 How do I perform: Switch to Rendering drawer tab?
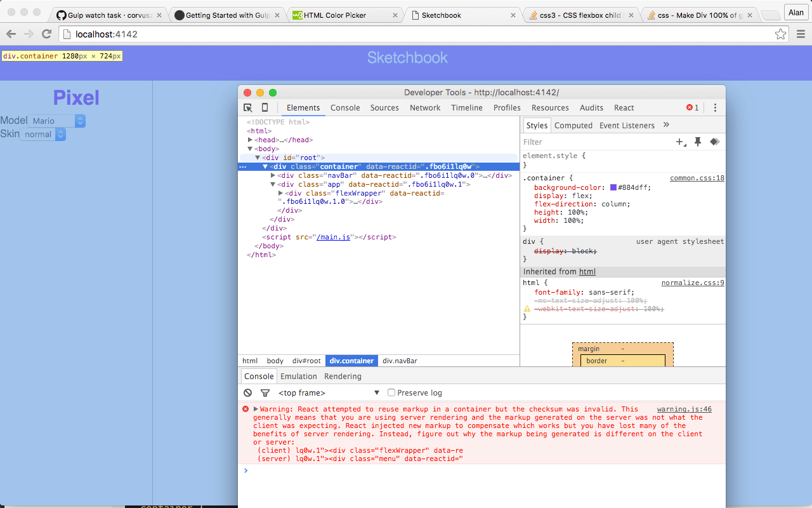click(x=343, y=376)
